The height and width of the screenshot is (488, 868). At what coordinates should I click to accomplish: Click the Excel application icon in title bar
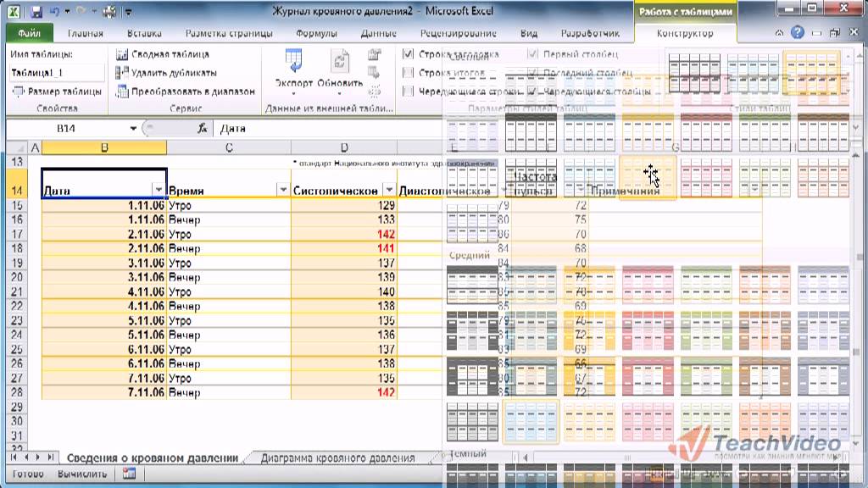14,11
